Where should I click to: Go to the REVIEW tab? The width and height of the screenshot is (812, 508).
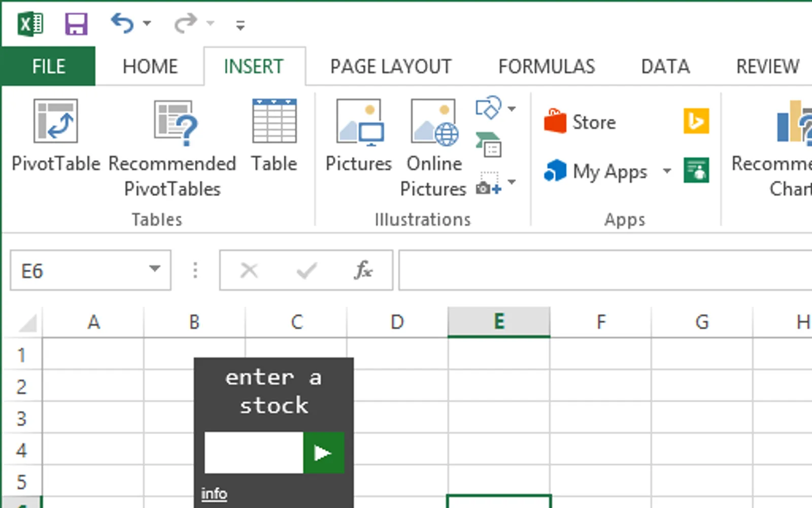(x=768, y=66)
